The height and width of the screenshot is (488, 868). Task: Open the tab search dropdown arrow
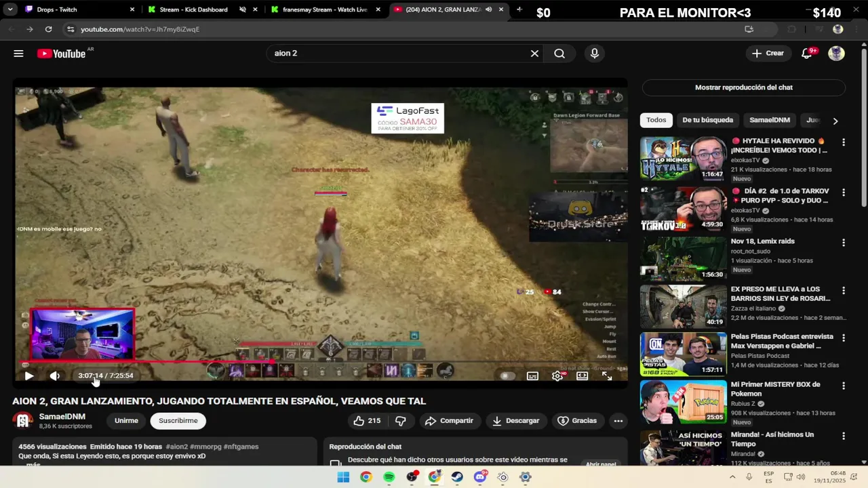click(10, 9)
